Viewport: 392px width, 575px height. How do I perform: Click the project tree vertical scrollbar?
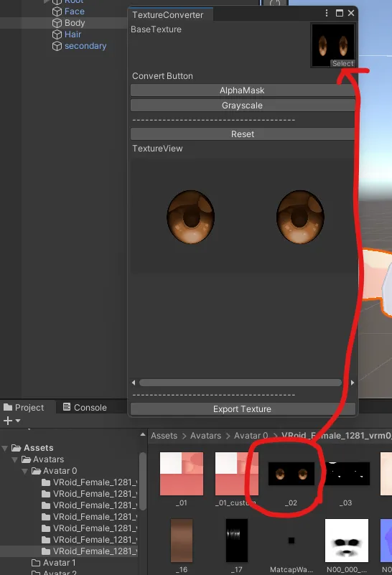[143, 481]
